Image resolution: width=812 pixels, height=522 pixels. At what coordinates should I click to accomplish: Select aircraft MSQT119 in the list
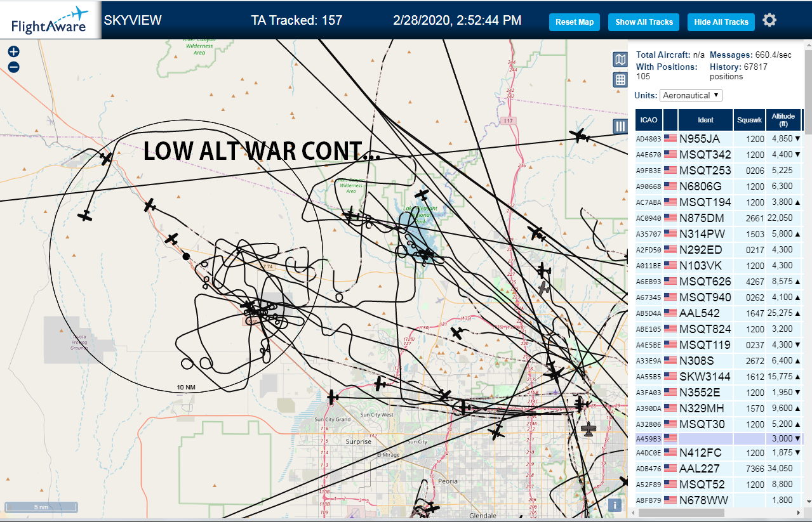(x=719, y=344)
